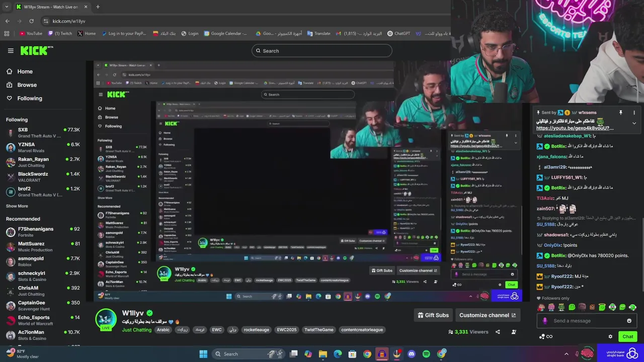Collapse the pinned message chevron
This screenshot has width=644, height=362.
634,123
